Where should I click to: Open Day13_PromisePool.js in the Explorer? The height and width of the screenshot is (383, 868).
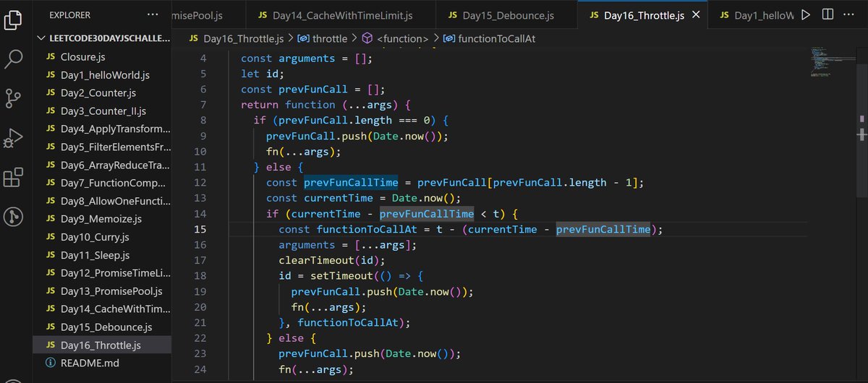[102, 292]
